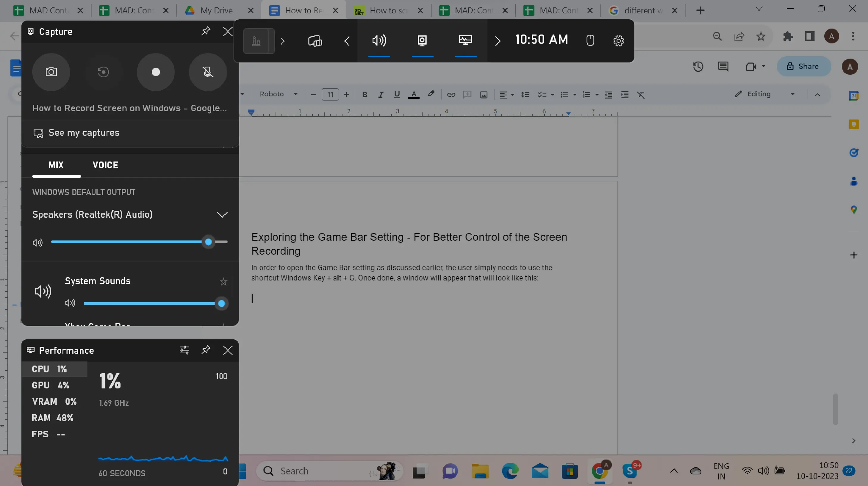Open the text color picker
This screenshot has height=486, width=868.
pyautogui.click(x=414, y=95)
